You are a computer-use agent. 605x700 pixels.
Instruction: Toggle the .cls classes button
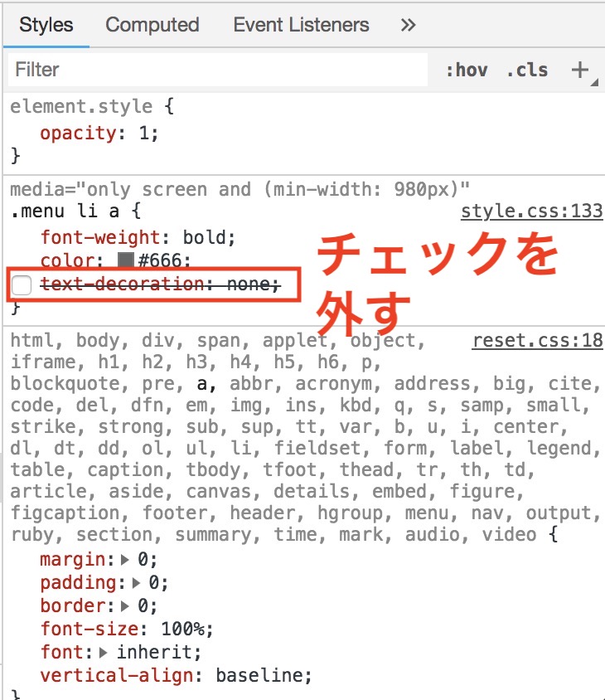527,70
